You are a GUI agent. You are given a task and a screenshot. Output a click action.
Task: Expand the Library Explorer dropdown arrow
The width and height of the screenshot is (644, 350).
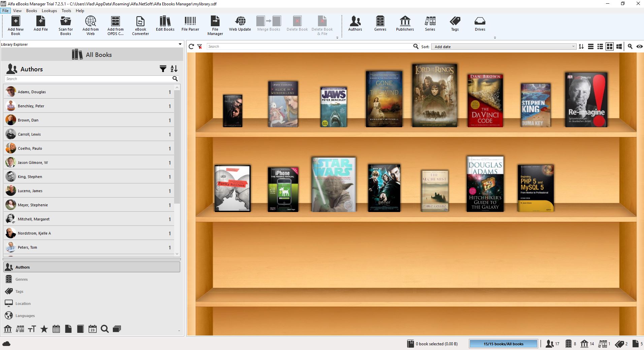pos(180,44)
